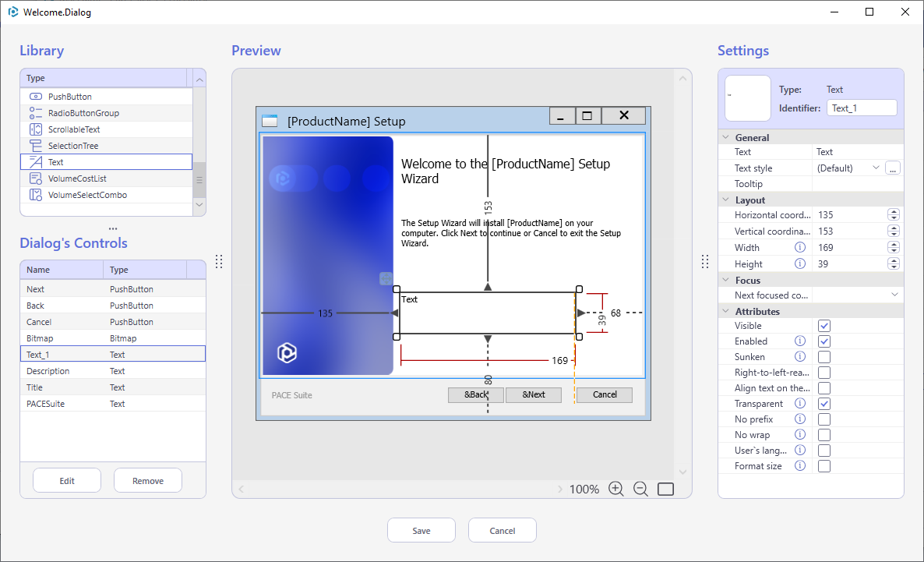Screen dimensions: 924x562
Task: Toggle the Visible checkbox
Action: tap(824, 326)
